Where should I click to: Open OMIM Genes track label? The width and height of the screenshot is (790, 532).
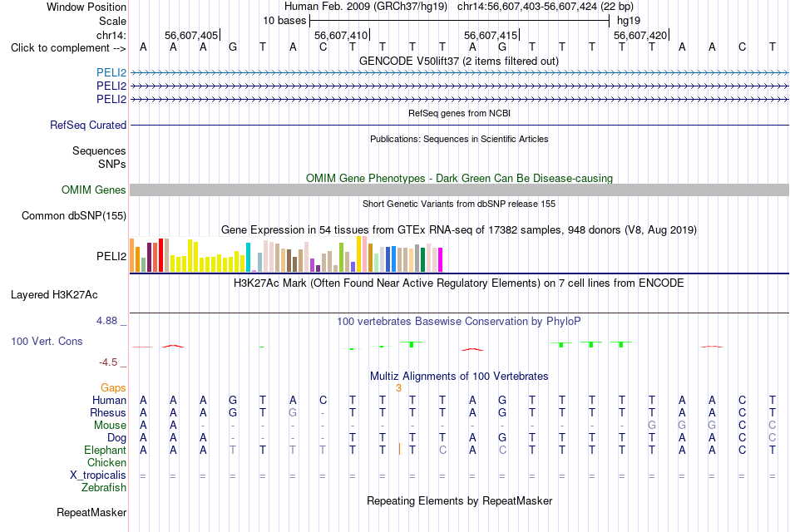click(x=94, y=190)
